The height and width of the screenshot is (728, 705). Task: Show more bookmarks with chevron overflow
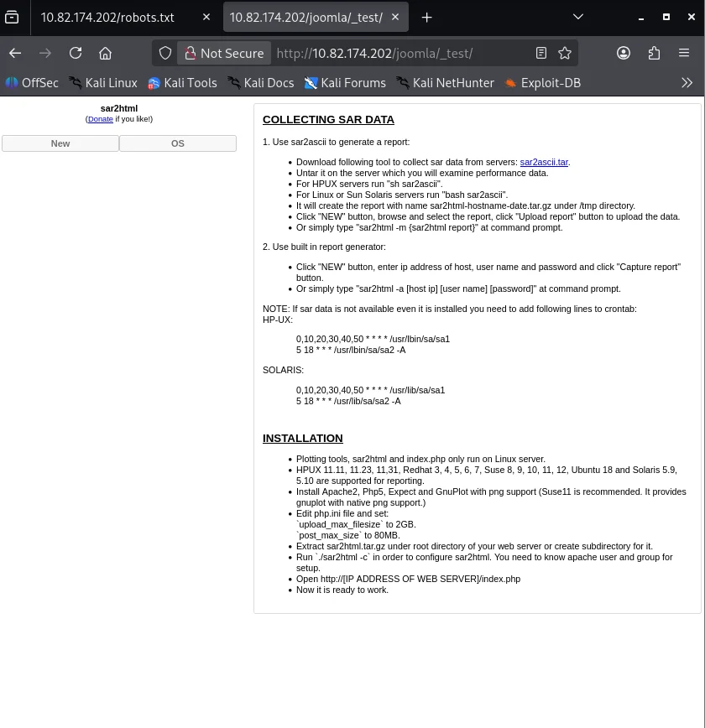(687, 83)
